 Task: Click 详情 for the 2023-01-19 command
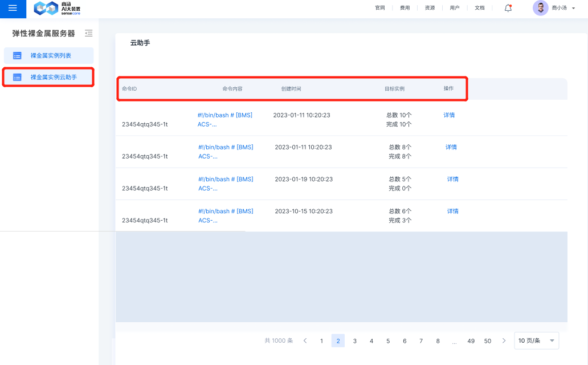tap(452, 179)
